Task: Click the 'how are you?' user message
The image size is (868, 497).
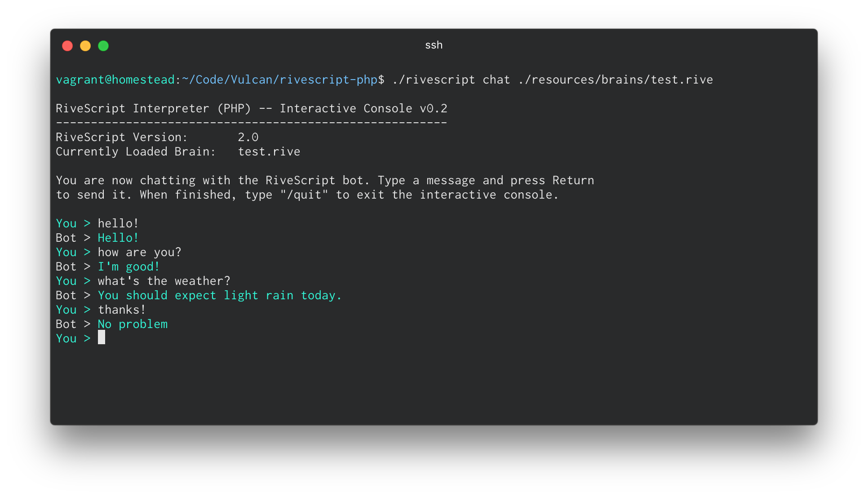Action: [x=139, y=252]
